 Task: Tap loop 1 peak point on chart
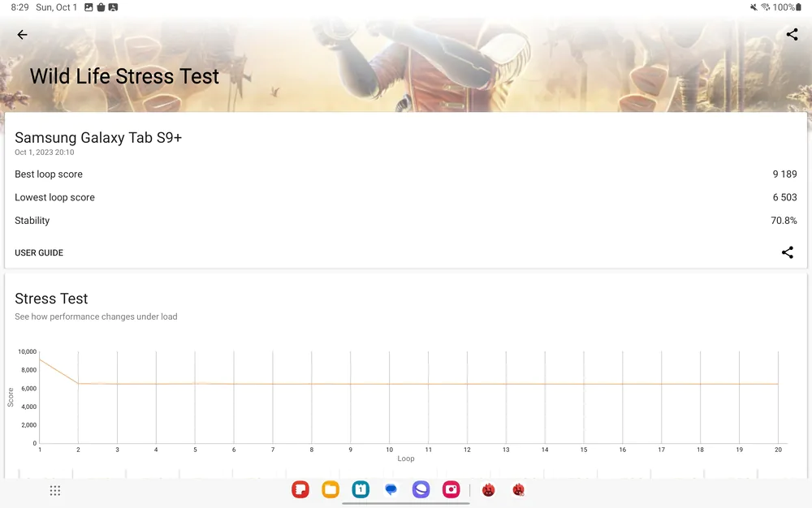click(x=40, y=359)
